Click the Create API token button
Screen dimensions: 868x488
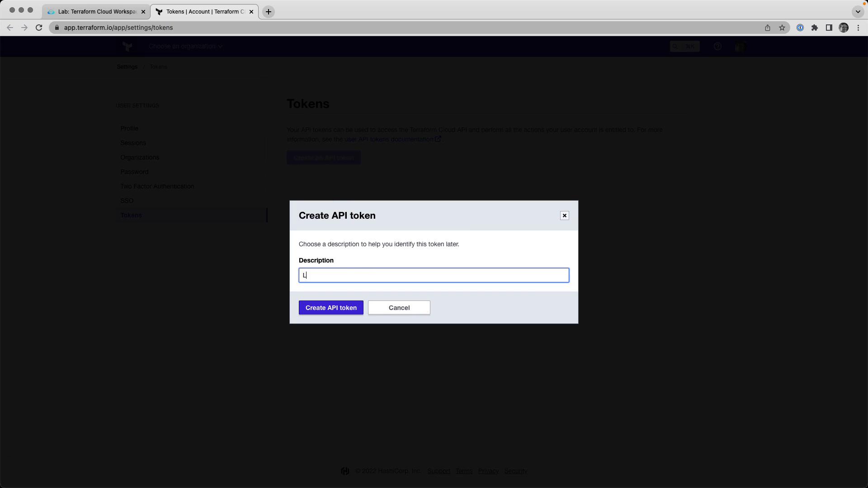331,308
